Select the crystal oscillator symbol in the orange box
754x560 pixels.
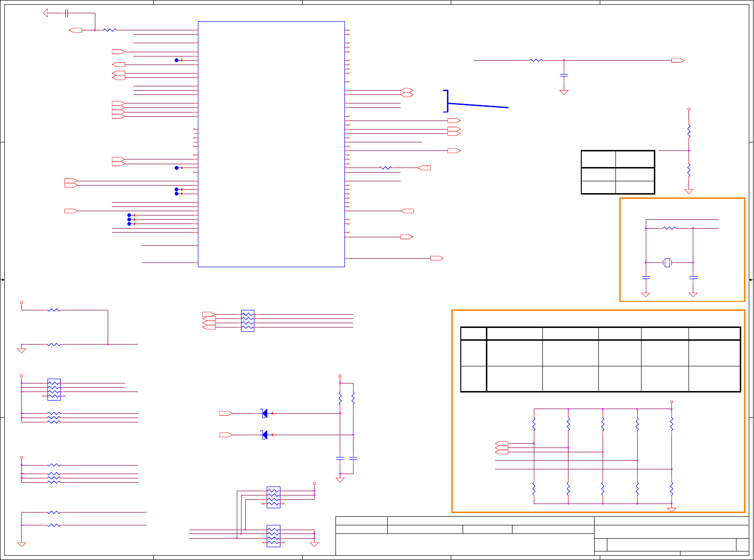[x=668, y=262]
